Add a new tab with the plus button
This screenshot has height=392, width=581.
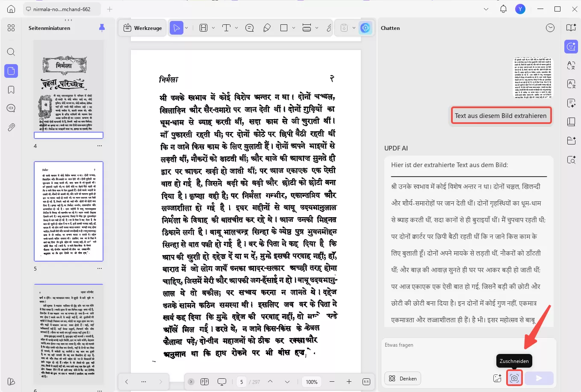click(x=110, y=9)
